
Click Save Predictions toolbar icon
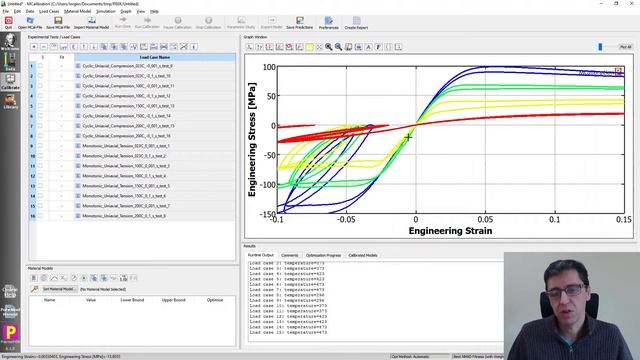click(x=300, y=22)
